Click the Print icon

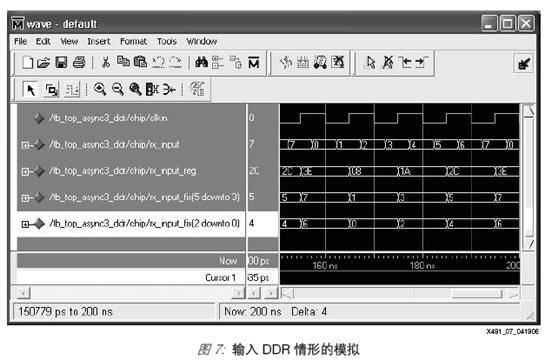[79, 63]
